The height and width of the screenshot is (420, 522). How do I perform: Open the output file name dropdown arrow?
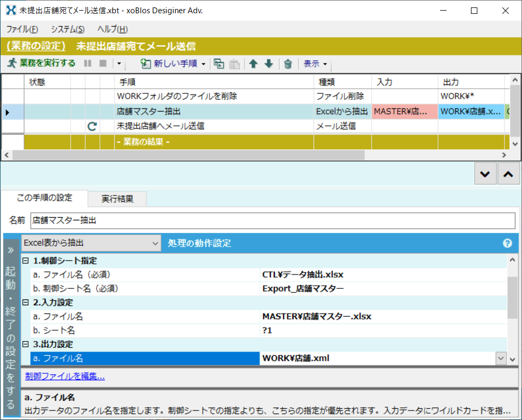click(x=501, y=358)
